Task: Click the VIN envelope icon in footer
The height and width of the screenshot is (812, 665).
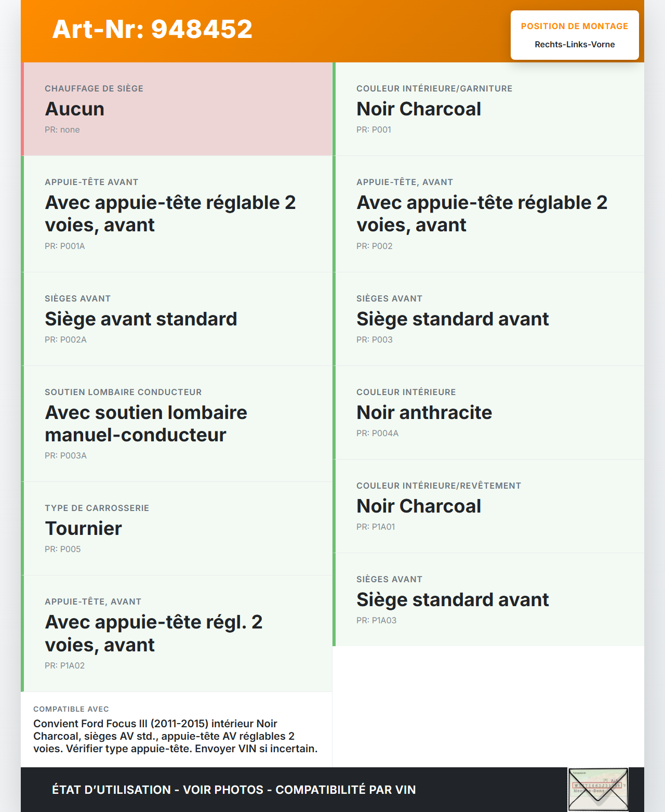Action: (x=598, y=789)
